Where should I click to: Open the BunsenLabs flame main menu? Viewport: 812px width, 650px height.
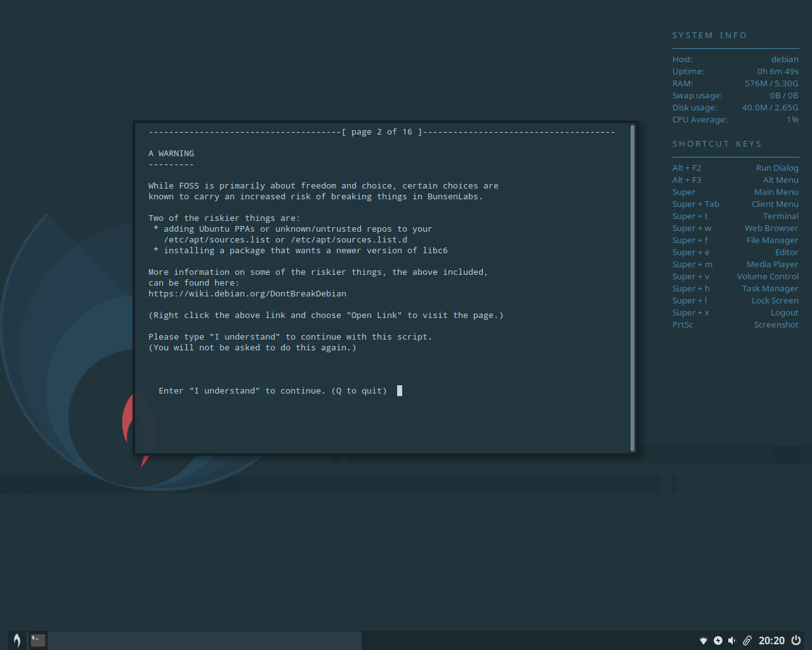(17, 640)
